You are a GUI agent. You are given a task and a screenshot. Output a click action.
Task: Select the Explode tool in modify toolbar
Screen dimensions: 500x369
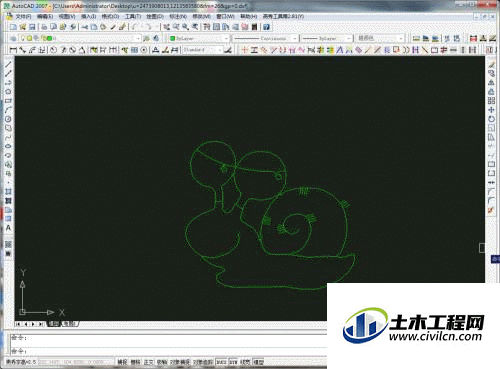(491, 210)
